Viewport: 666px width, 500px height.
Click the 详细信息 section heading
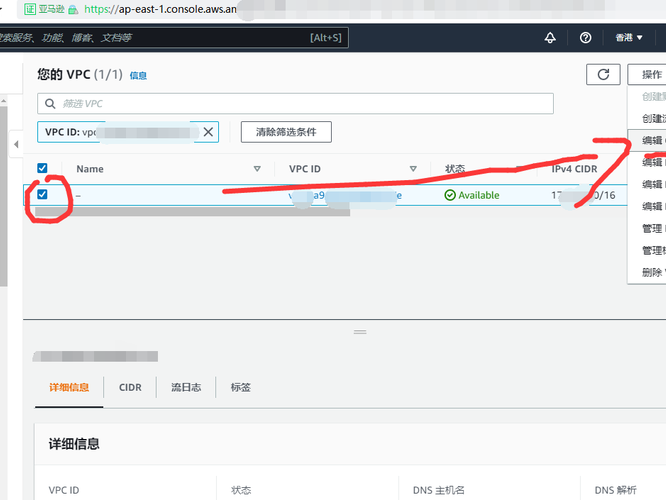(x=74, y=444)
